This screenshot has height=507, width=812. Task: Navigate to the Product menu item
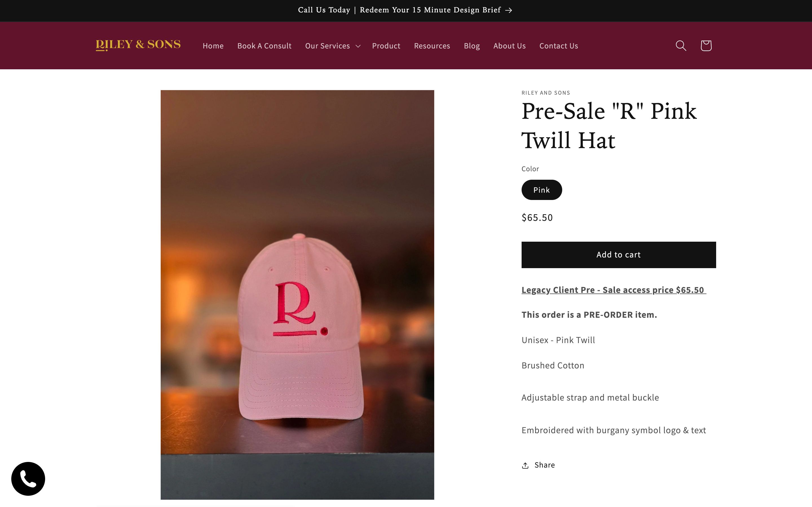pos(386,46)
